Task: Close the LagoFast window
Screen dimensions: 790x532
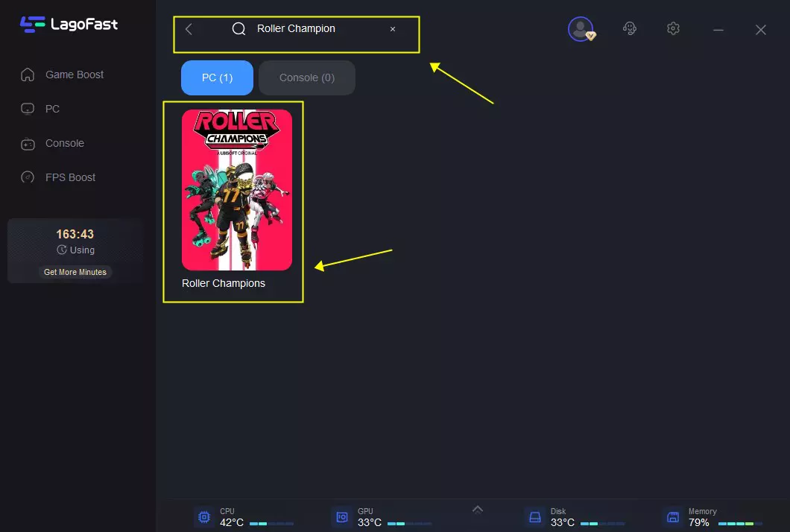Action: click(761, 30)
